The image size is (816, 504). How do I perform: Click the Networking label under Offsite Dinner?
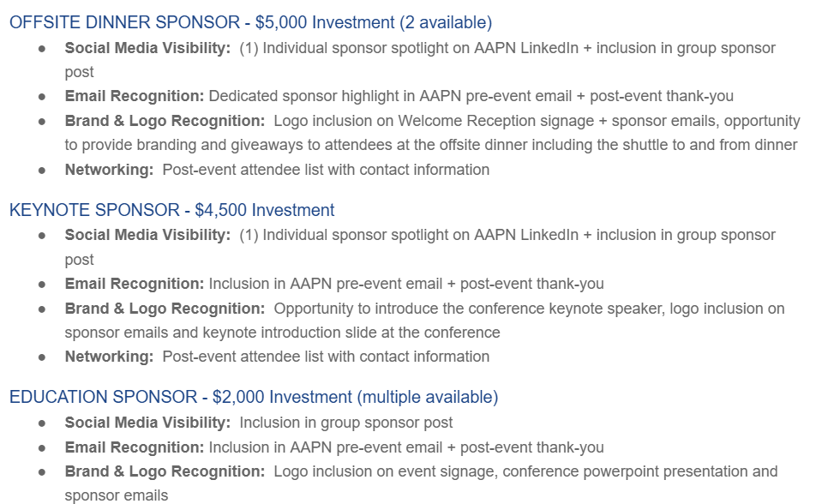[x=109, y=170]
